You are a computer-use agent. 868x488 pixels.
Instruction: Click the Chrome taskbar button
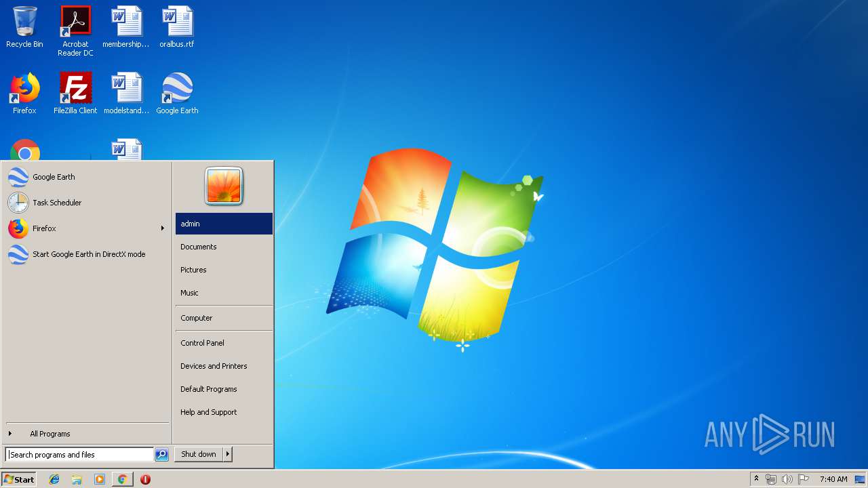(x=122, y=479)
